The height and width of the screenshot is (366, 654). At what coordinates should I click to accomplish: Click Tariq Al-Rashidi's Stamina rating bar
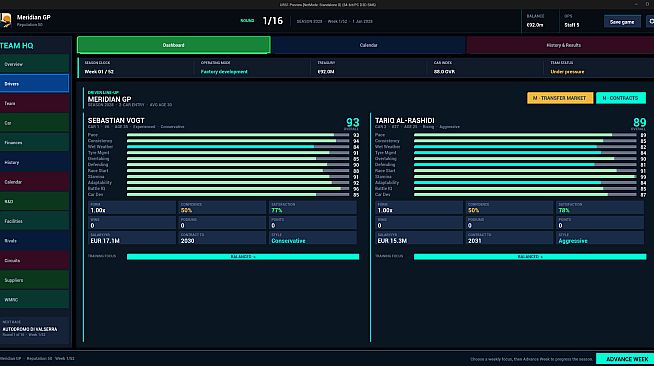(525, 177)
